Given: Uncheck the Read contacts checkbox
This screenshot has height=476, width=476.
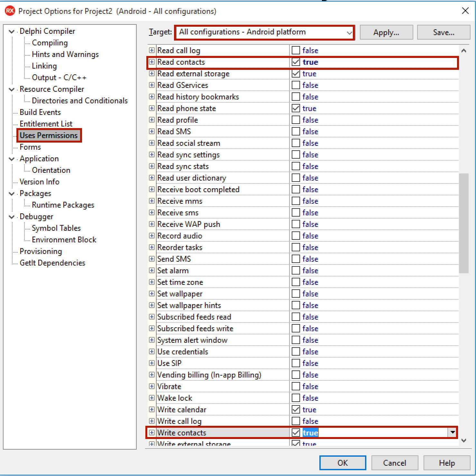Looking at the screenshot, I should (x=295, y=62).
